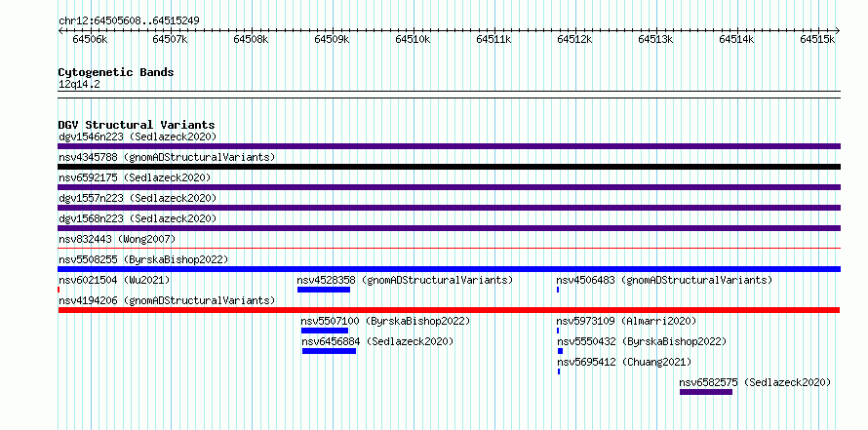Click the thin red nsv832443 line

click(x=449, y=249)
